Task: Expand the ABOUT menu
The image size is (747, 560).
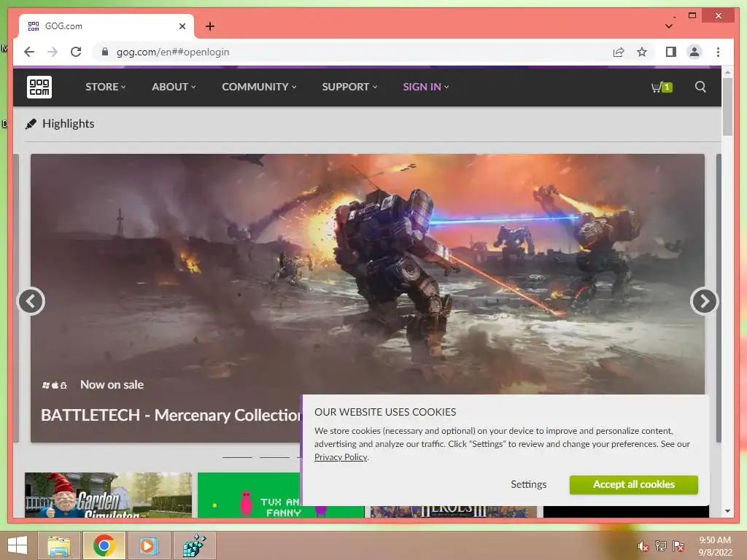Action: [x=174, y=87]
